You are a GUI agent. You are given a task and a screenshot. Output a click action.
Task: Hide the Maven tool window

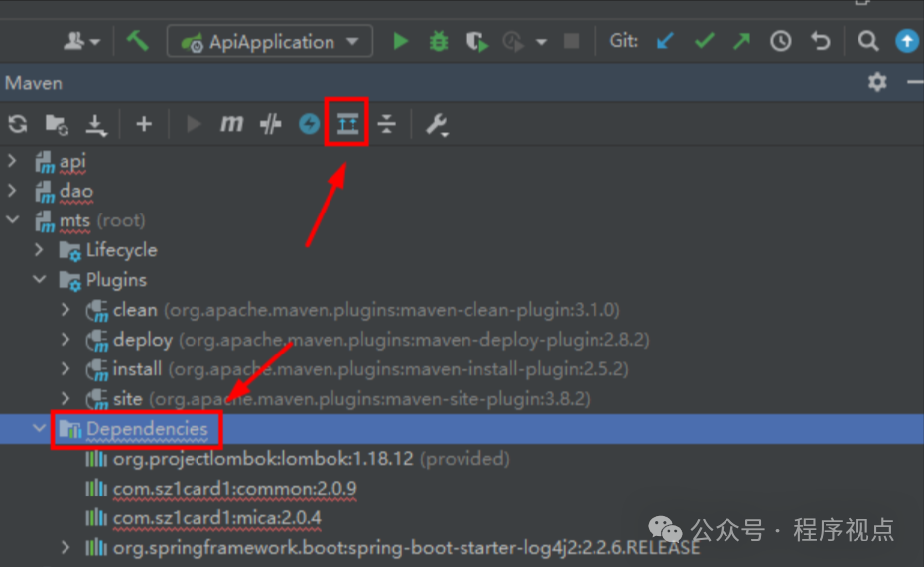[x=915, y=83]
